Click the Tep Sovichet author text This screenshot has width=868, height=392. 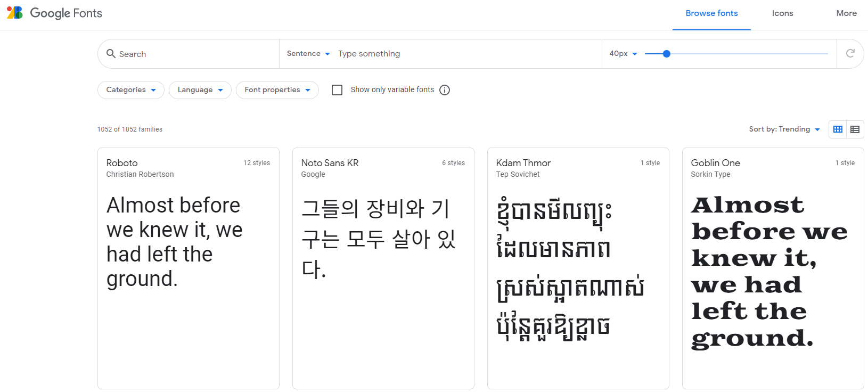(518, 174)
